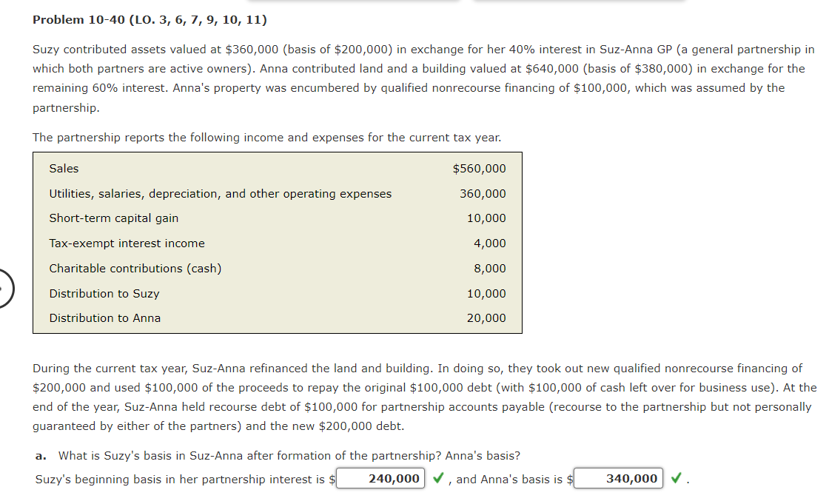Click inside the income and expenses table border
The width and height of the screenshot is (826, 504).
pyautogui.click(x=277, y=243)
